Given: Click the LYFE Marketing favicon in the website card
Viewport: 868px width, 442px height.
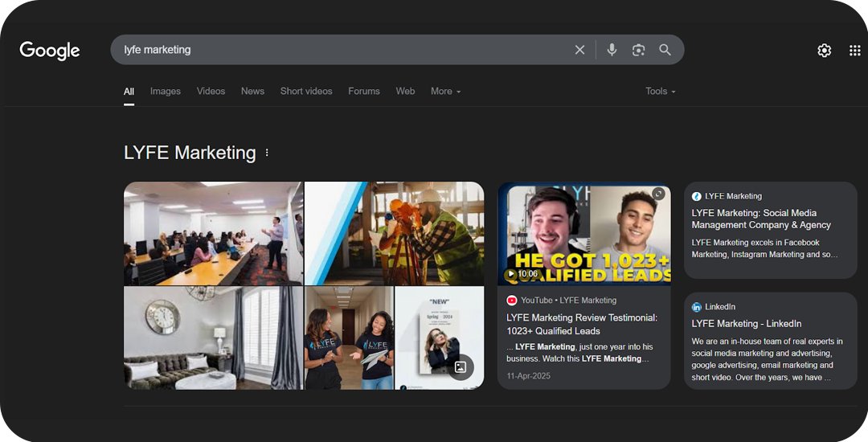Looking at the screenshot, I should tap(696, 196).
